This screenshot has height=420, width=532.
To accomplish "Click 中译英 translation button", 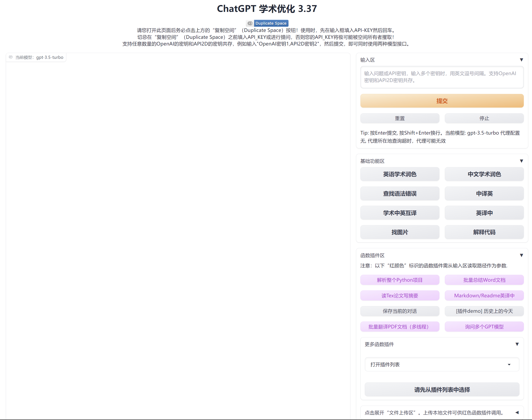I will point(484,194).
